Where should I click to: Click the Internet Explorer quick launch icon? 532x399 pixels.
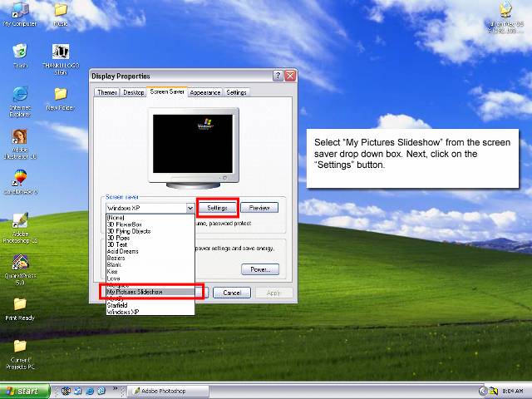click(90, 391)
